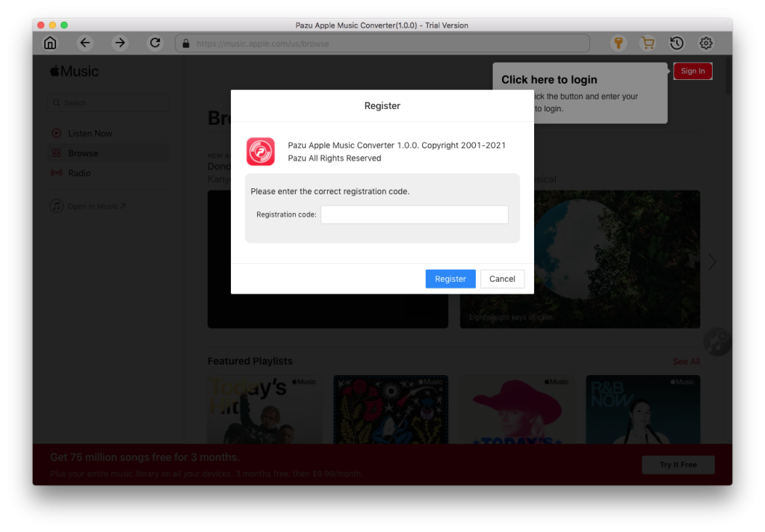Click the Pazu app logo in dialog
Viewport: 765px width, 532px height.
(x=261, y=151)
